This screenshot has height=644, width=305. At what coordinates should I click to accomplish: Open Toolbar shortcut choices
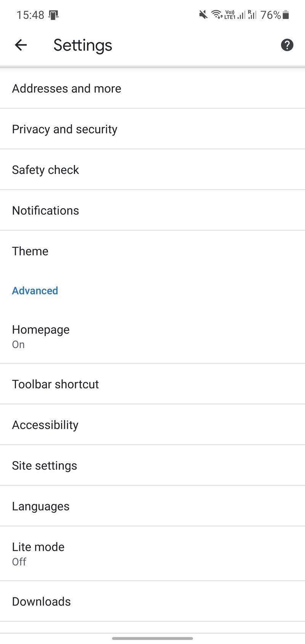pos(152,384)
